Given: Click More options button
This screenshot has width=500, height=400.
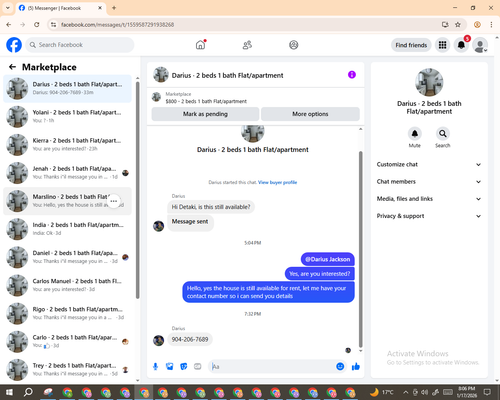Looking at the screenshot, I should click(x=310, y=114).
